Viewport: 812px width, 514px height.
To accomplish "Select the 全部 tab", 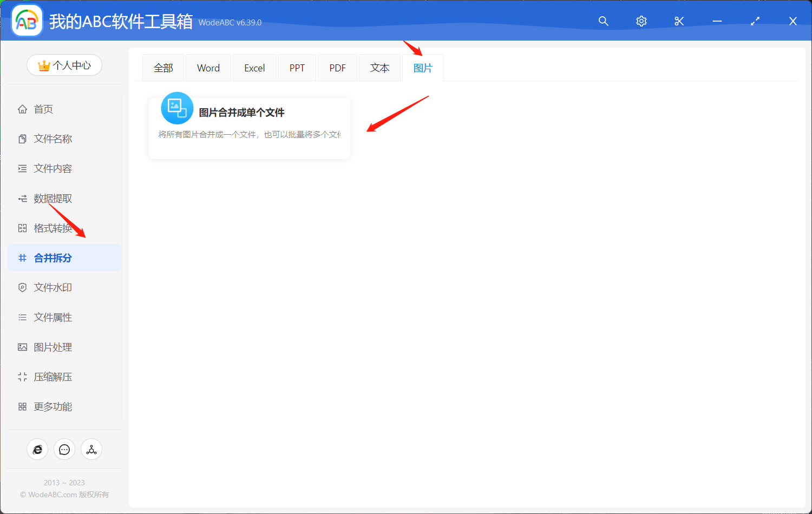I will tap(163, 67).
